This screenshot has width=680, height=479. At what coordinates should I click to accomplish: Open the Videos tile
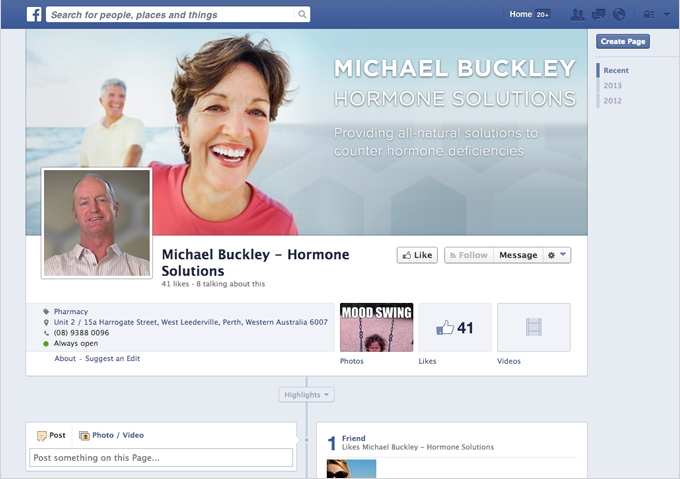(x=534, y=327)
